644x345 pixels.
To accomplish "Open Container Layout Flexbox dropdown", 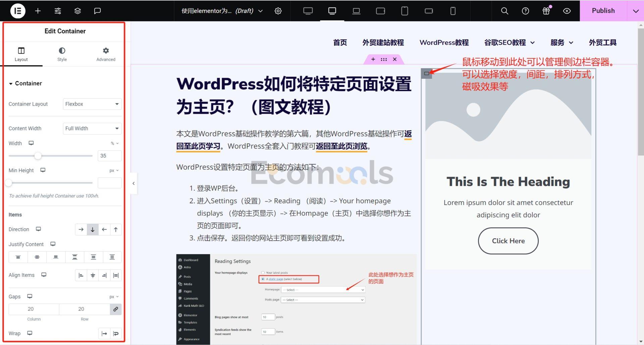I will [92, 104].
